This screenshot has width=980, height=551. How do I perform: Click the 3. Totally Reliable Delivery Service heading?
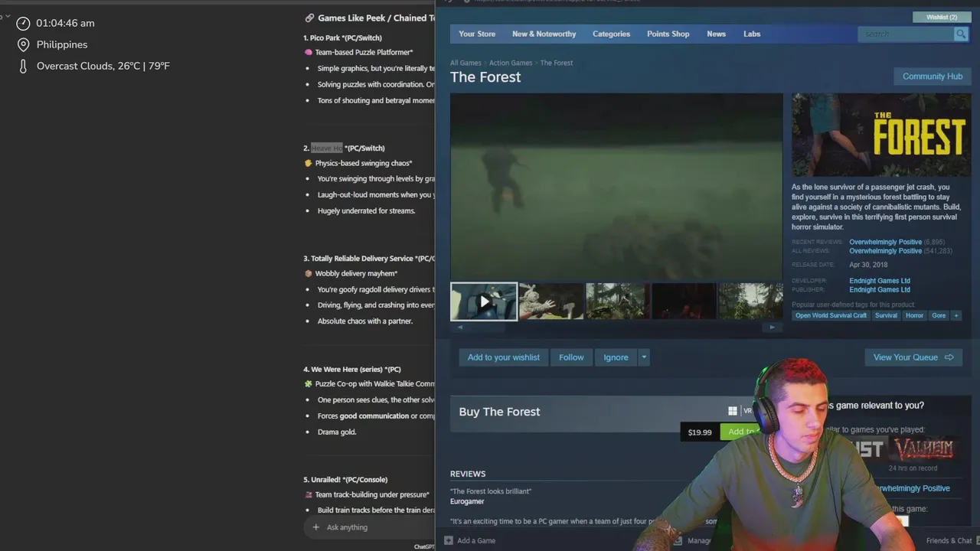(x=369, y=259)
